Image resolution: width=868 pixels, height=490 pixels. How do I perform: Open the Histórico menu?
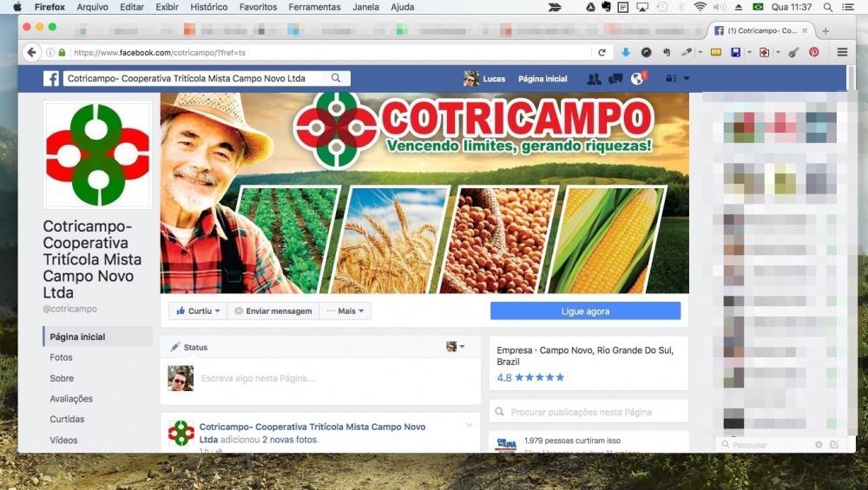(208, 7)
